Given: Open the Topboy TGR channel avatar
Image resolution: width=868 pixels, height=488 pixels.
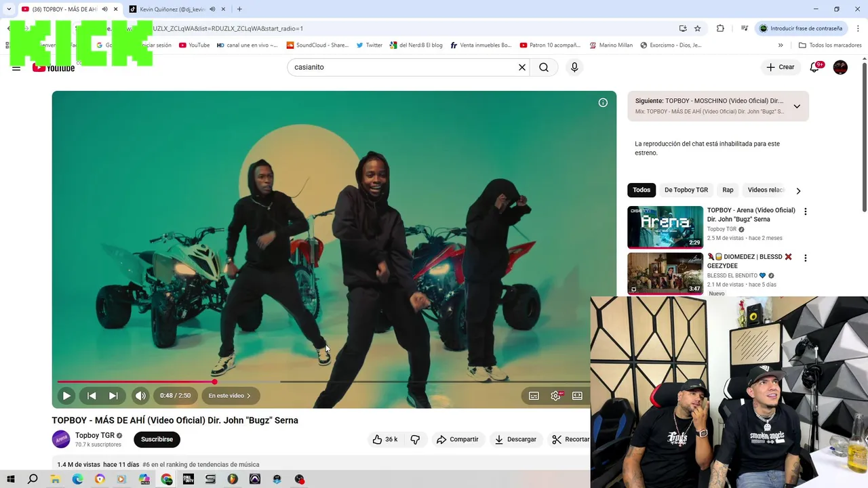Looking at the screenshot, I should click(61, 439).
